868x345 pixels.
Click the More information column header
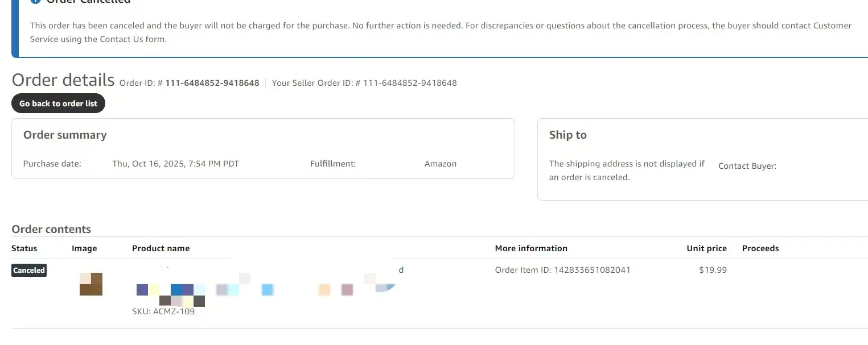click(x=531, y=248)
